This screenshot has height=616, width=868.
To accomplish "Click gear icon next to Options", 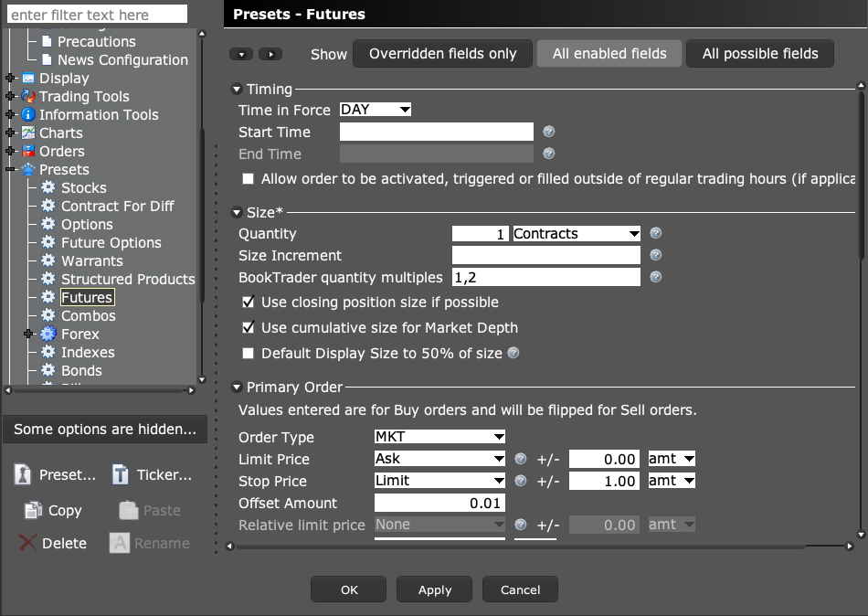I will click(x=48, y=224).
